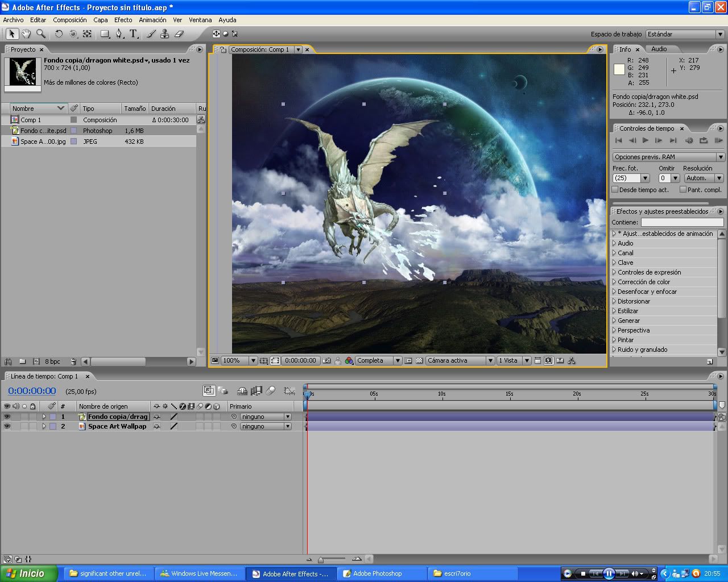Enable the Desde tiempo act. checkbox
728x582 pixels.
(x=615, y=190)
